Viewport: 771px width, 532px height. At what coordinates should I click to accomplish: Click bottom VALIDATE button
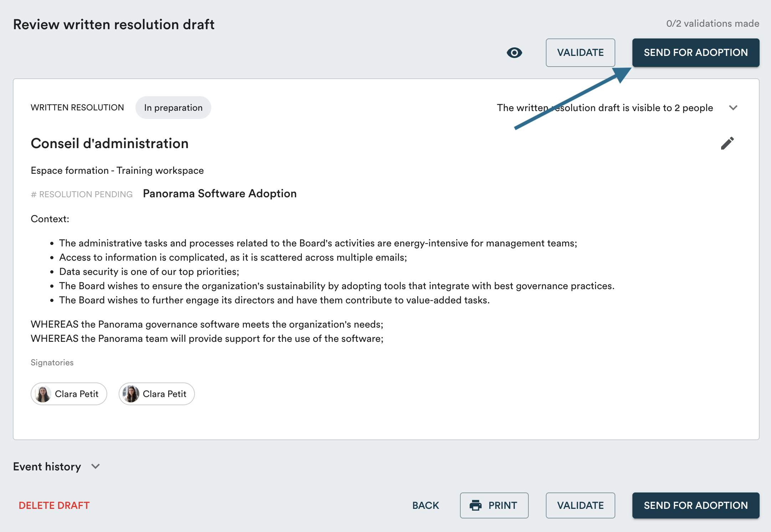(580, 505)
